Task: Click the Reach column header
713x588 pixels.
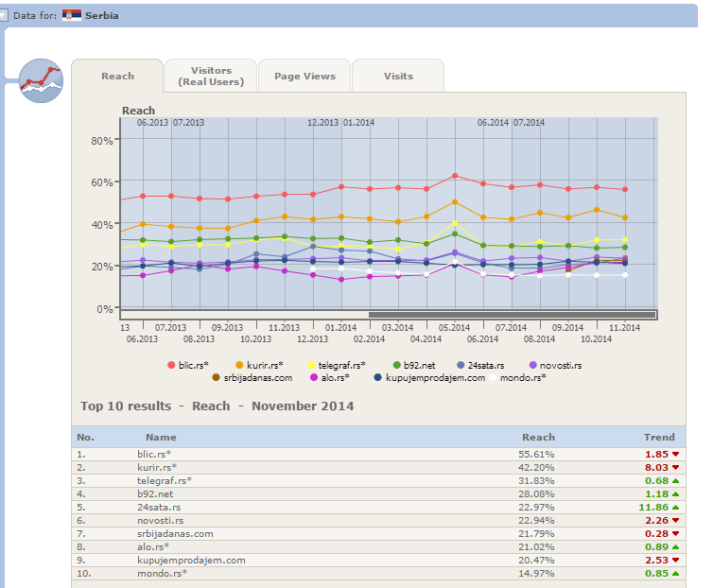Action: [x=538, y=437]
